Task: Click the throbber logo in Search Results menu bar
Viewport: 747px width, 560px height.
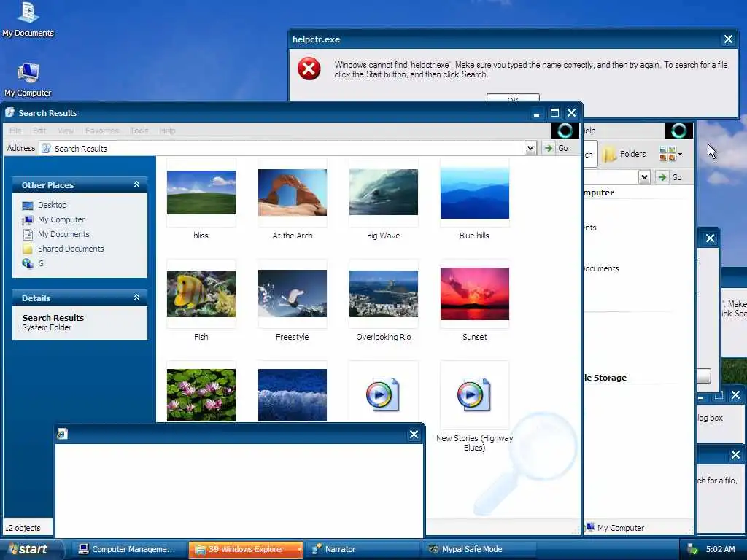Action: pyautogui.click(x=565, y=130)
